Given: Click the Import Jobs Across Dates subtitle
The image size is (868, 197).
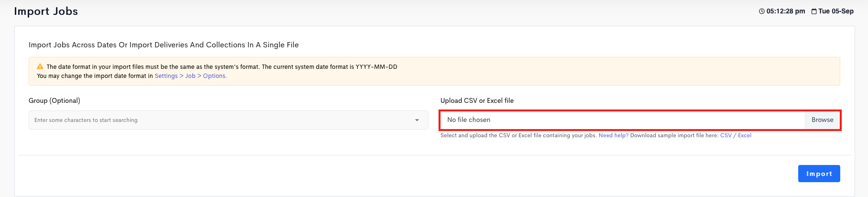Looking at the screenshot, I should tap(164, 45).
